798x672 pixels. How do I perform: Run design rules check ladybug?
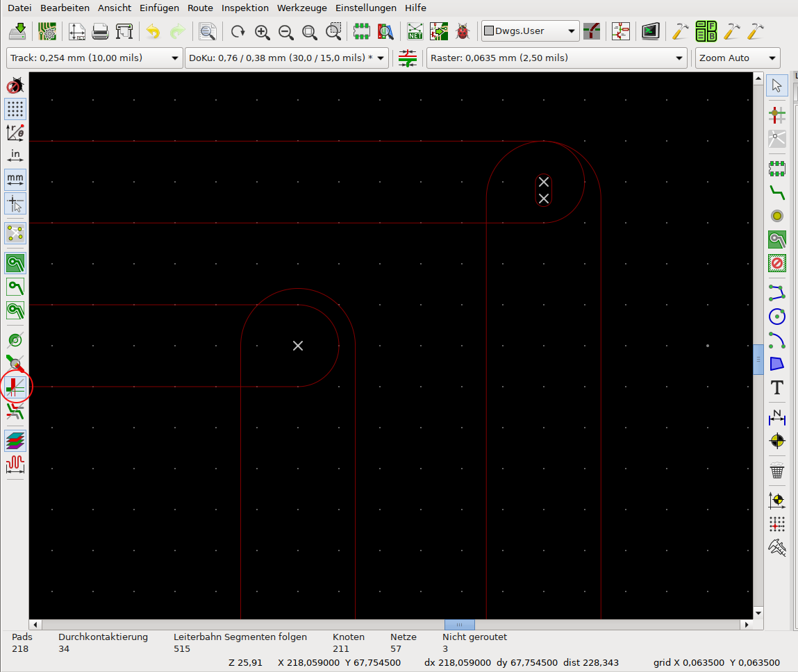tap(463, 31)
